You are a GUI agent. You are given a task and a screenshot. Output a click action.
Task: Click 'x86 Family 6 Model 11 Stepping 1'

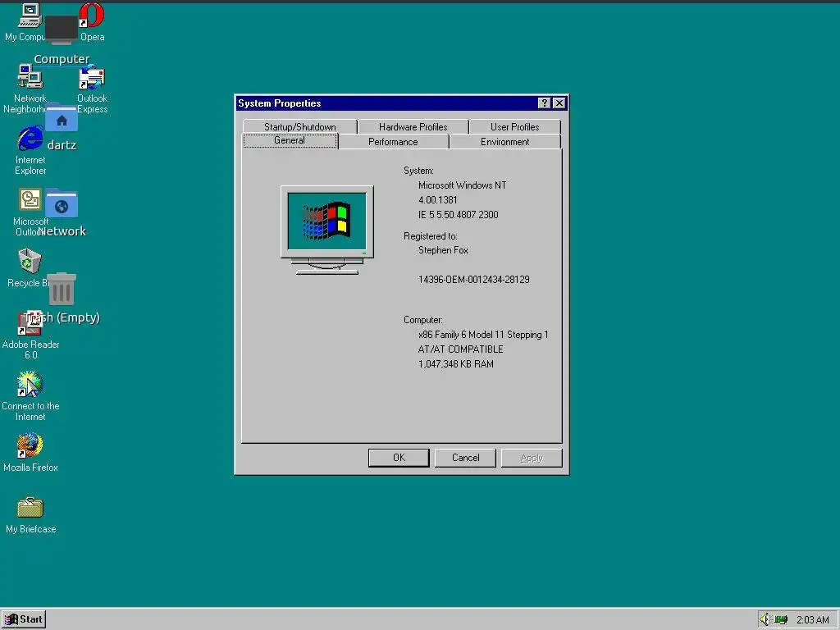483,335
